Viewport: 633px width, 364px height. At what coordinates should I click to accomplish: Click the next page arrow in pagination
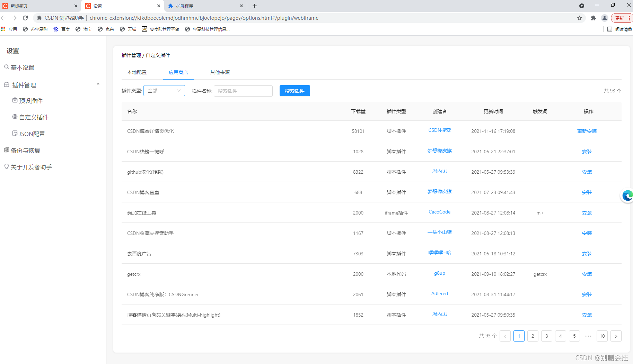point(616,336)
